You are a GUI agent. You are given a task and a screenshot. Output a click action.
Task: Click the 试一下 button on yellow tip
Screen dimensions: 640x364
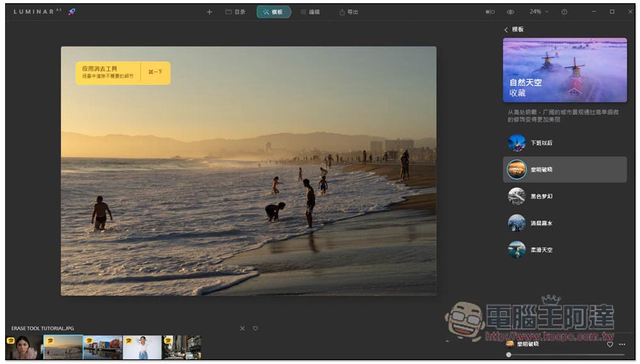coord(156,72)
